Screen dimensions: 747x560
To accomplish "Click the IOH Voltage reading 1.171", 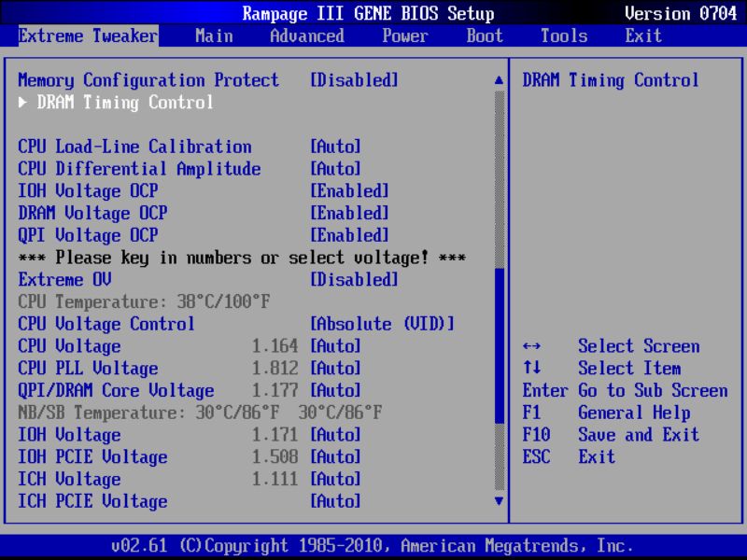I will coord(275,435).
